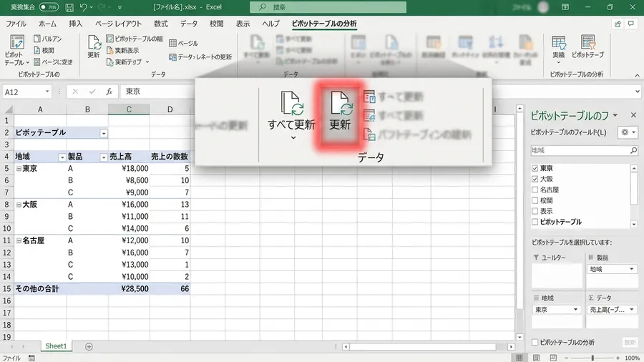Enable the ピボットテーブルの分析 checkbox at the pane's bottom
644x362 pixels.
point(535,342)
